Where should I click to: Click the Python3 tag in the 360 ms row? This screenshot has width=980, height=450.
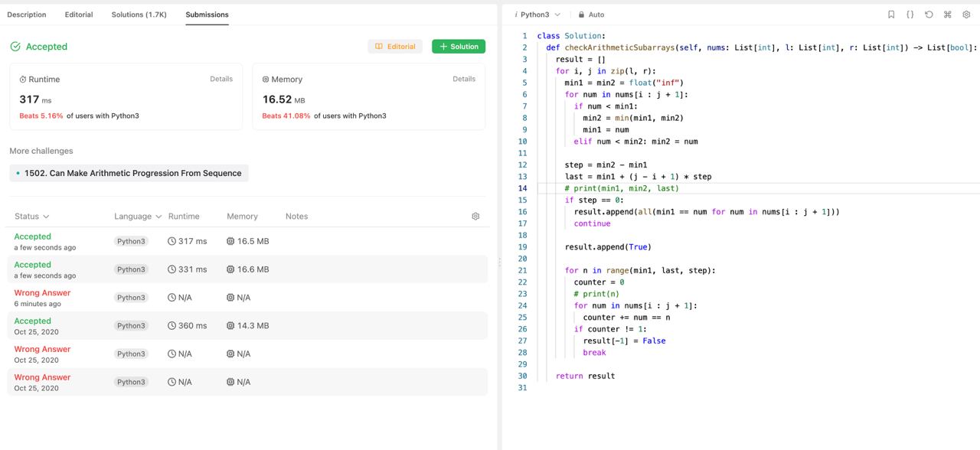pos(131,325)
